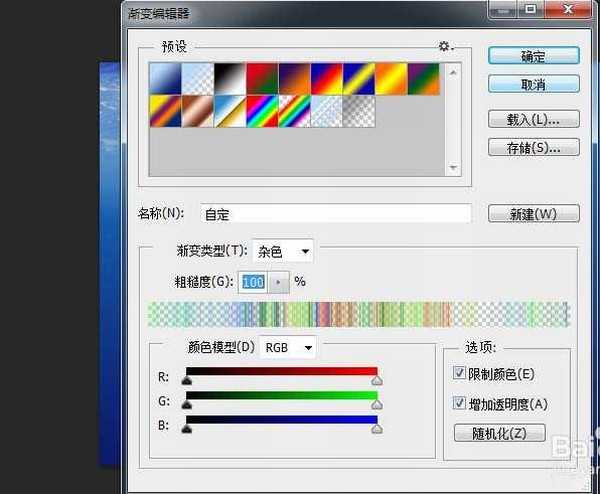Screen dimensions: 600x494
Task: Toggle the 限制颜色(E) checkbox
Action: [x=460, y=374]
